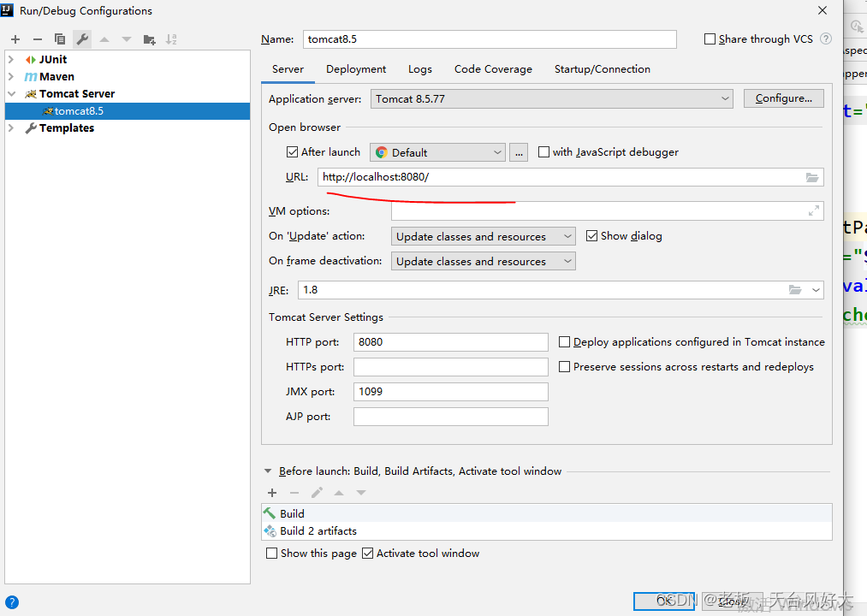
Task: Select the Build hammer task row
Action: [x=546, y=513]
